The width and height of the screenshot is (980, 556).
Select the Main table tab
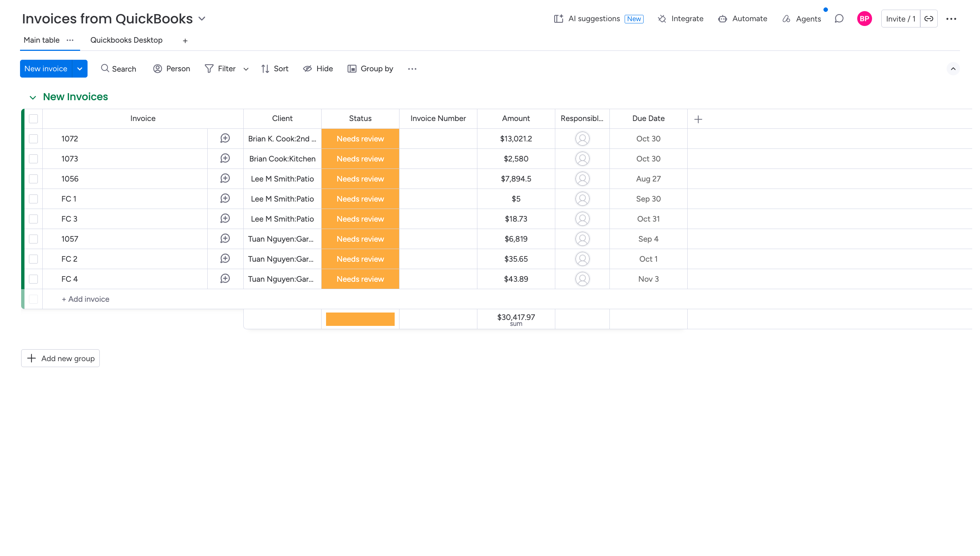point(42,40)
